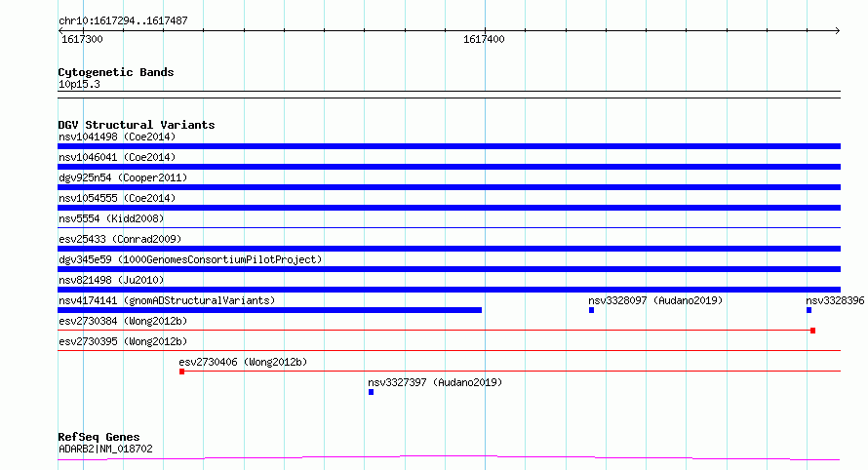868x470 pixels.
Task: Click the nsv4174141 gnomAD variant bar
Action: tap(269, 310)
